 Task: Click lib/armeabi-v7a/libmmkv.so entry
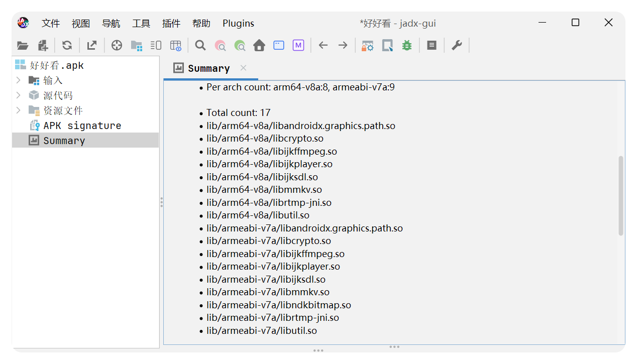[x=268, y=292]
